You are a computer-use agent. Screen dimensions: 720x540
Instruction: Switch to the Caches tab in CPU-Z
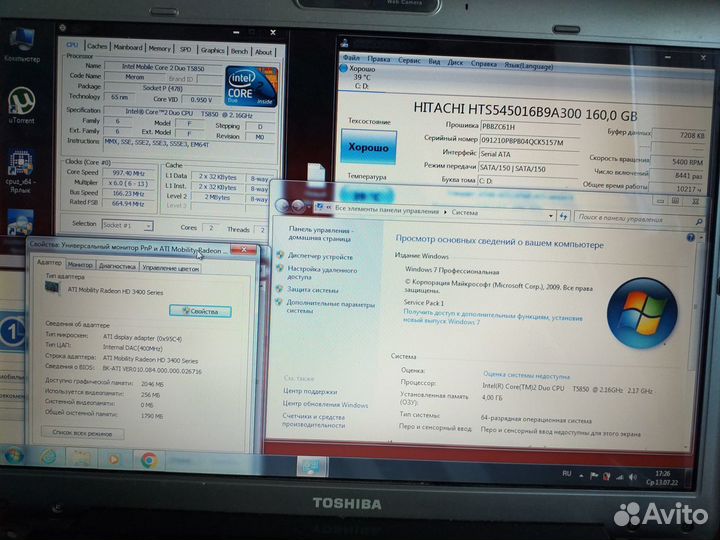(x=97, y=46)
